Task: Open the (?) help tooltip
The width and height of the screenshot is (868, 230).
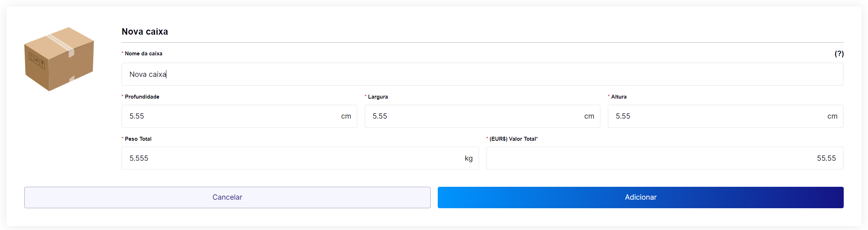Action: [839, 54]
